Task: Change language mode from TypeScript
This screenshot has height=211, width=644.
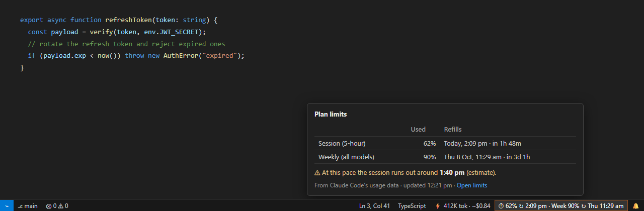Action: coord(412,206)
